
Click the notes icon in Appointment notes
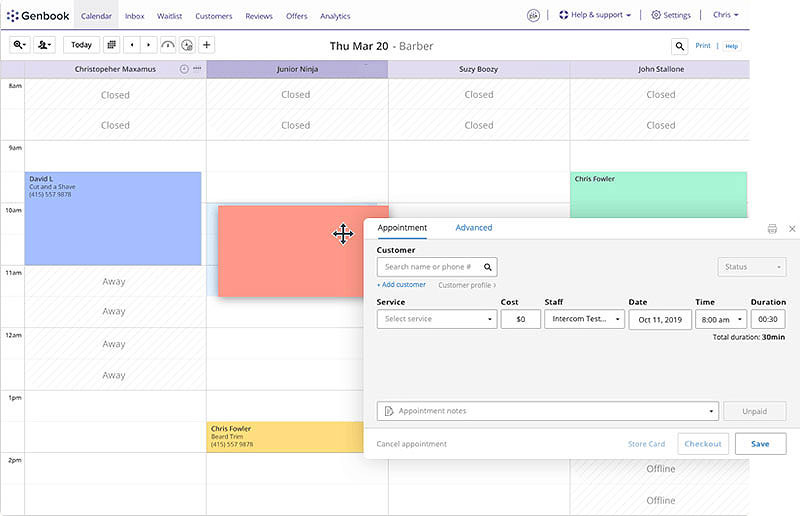[389, 411]
